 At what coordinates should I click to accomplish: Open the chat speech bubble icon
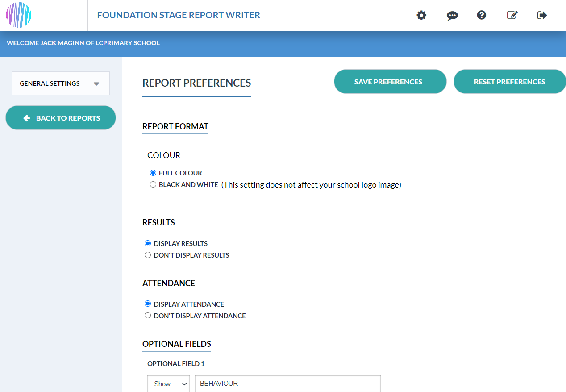point(452,16)
